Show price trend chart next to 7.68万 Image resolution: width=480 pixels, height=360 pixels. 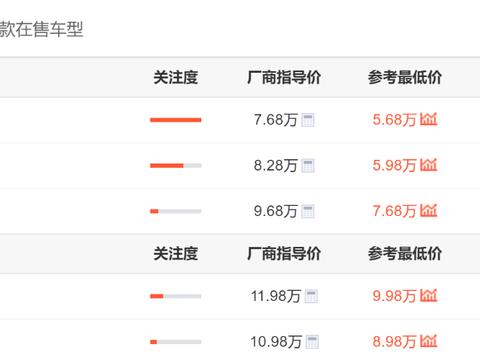pyautogui.click(x=428, y=211)
